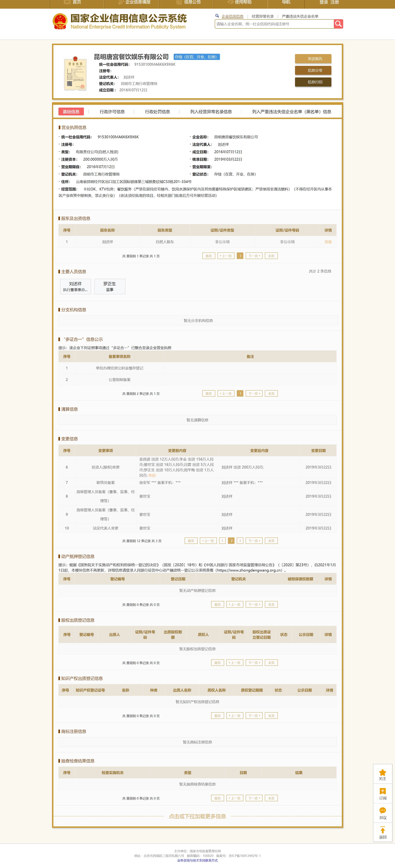The height and width of the screenshot is (868, 395).
Task: Click page 1 in 多证合一 pagination
Action: pos(240,393)
